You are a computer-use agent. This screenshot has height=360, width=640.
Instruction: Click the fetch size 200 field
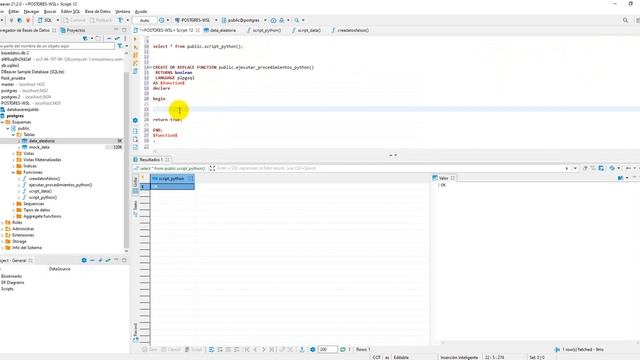pyautogui.click(x=328, y=349)
